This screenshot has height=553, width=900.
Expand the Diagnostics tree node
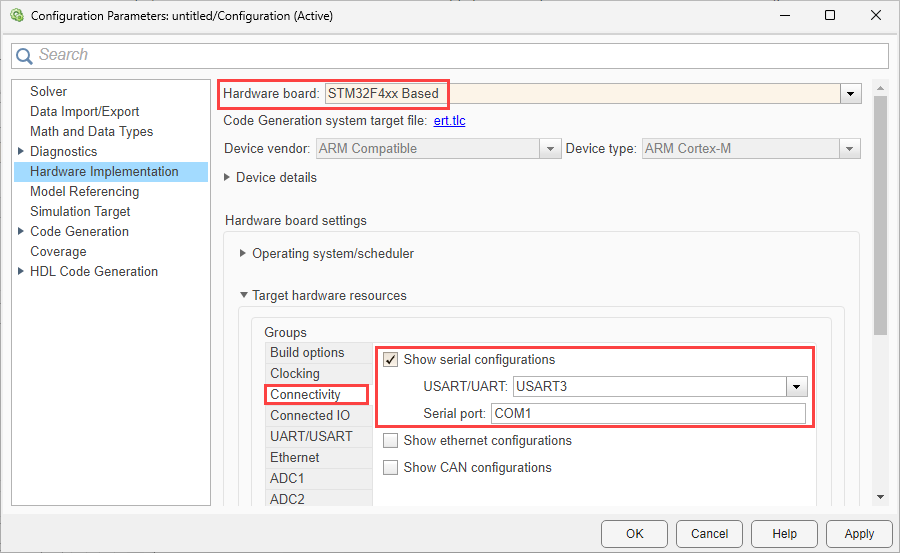21,152
